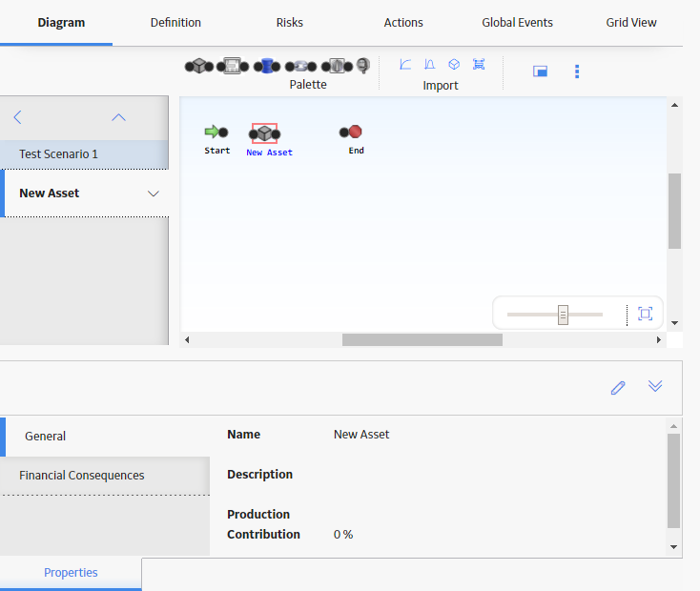
Task: Select the blue Buffer element in the Palette
Action: 266,66
